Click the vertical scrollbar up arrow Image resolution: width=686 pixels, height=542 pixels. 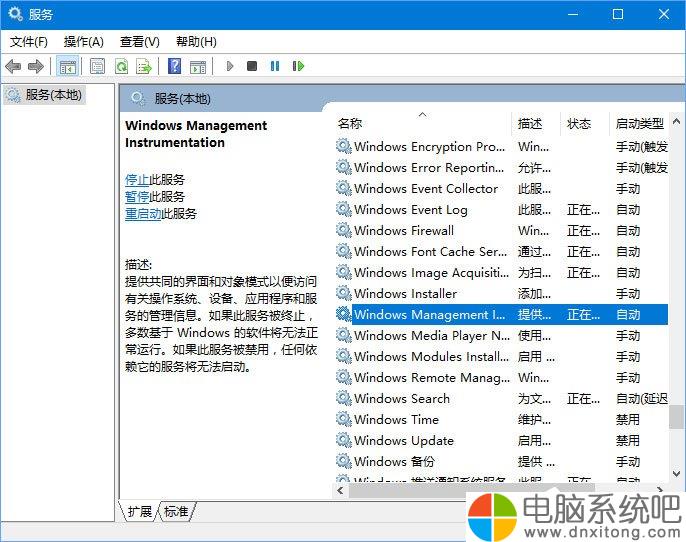coord(676,121)
